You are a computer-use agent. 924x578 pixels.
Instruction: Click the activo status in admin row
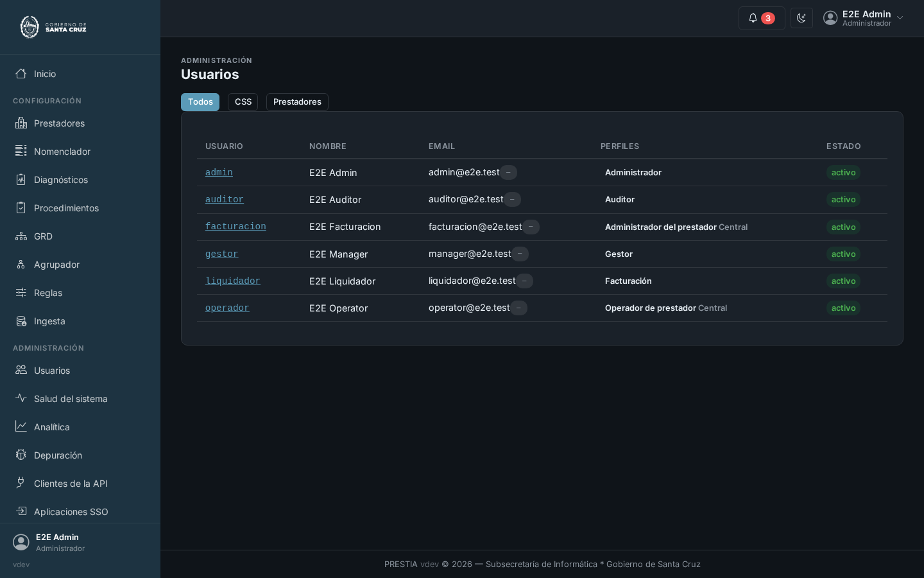843,173
